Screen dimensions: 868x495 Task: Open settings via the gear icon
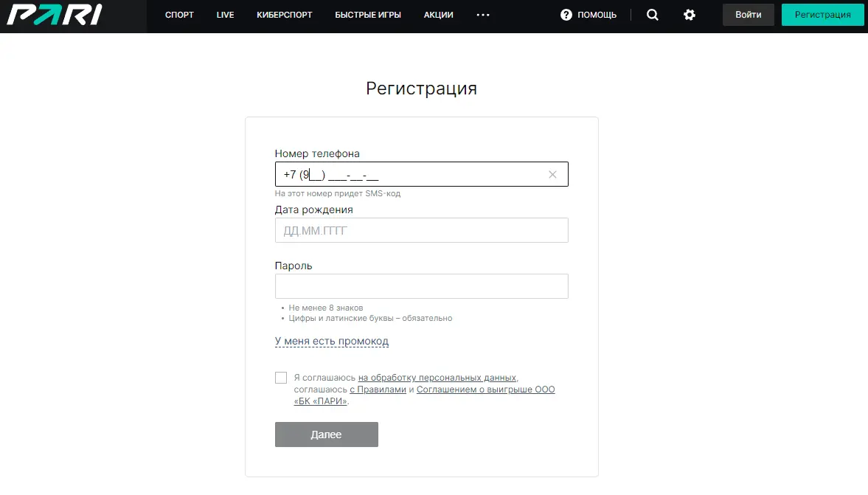690,15
